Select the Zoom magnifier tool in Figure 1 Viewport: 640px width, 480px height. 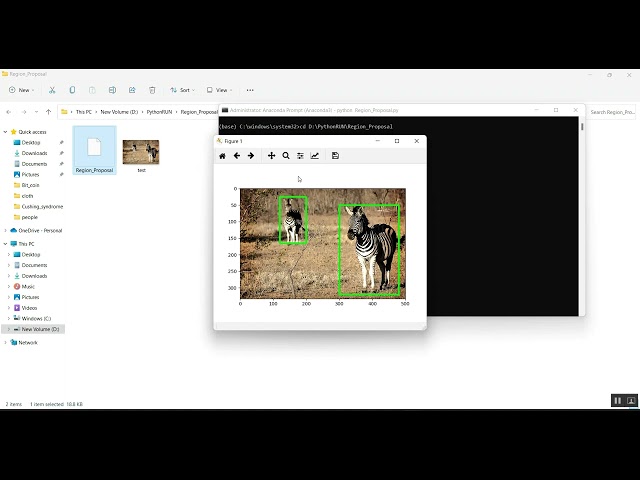pyautogui.click(x=286, y=156)
